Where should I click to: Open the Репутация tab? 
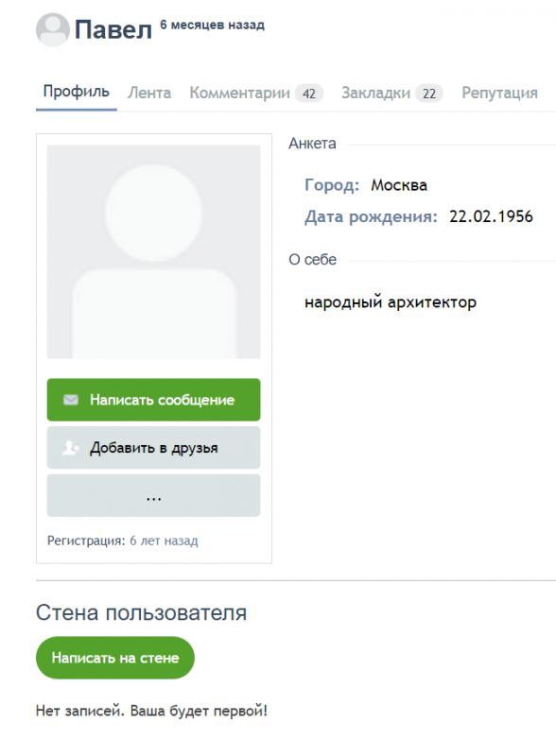499,93
